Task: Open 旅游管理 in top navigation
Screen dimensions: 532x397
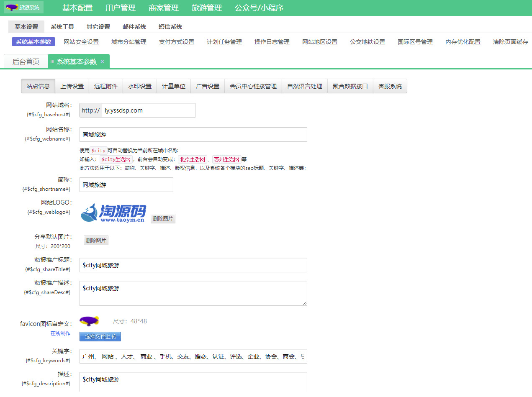Action: [207, 8]
